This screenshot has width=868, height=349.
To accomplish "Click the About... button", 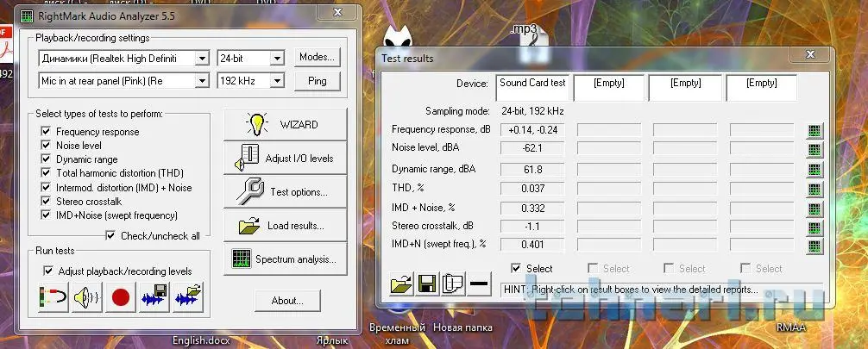I will pos(287,301).
